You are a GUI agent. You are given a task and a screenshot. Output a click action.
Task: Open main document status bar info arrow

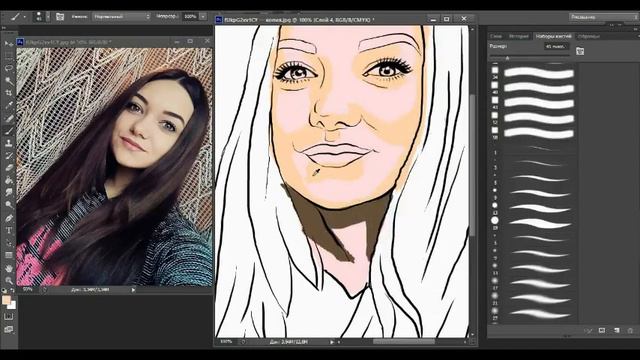[x=331, y=342]
